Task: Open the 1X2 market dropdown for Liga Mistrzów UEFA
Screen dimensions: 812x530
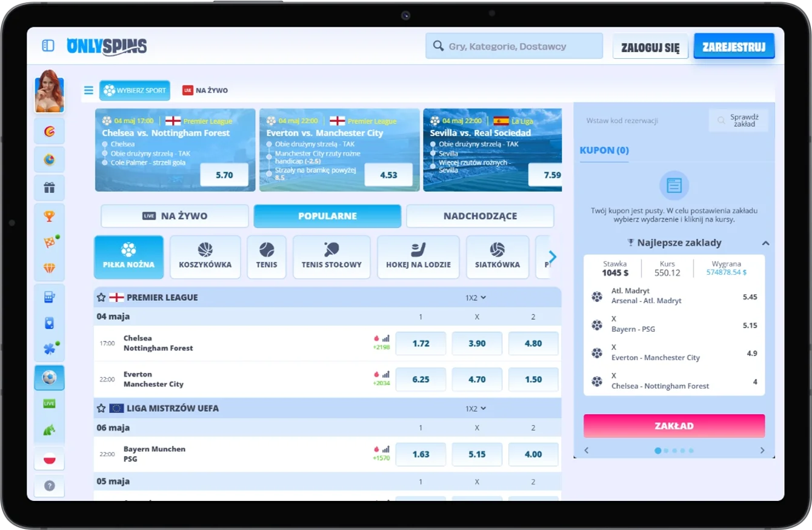Action: pyautogui.click(x=476, y=409)
